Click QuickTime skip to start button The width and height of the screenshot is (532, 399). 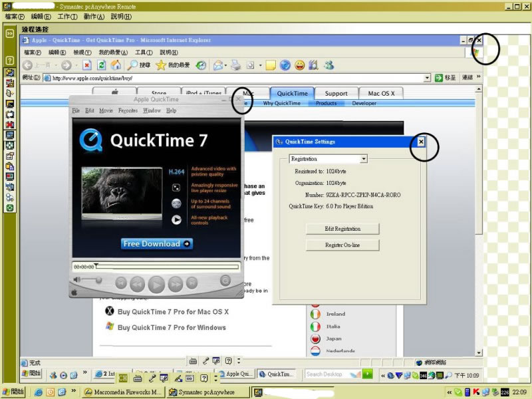pyautogui.click(x=121, y=283)
